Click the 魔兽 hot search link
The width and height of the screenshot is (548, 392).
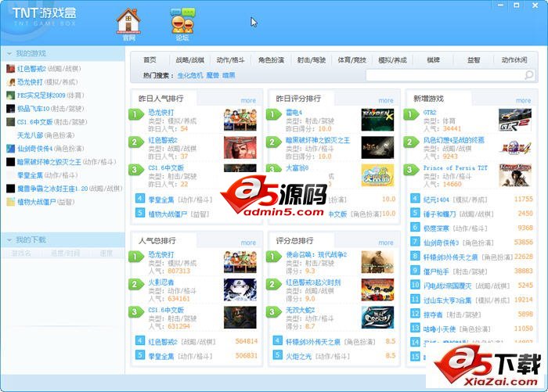coord(212,75)
